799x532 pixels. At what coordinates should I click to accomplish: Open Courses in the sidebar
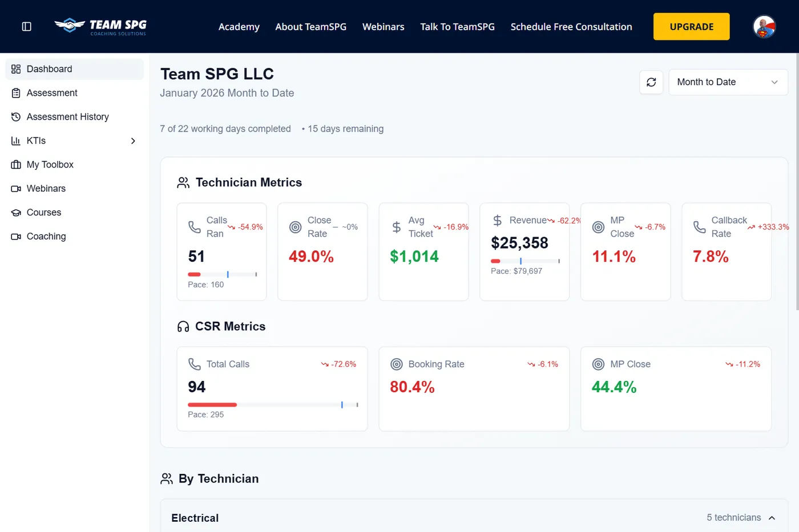75,213
